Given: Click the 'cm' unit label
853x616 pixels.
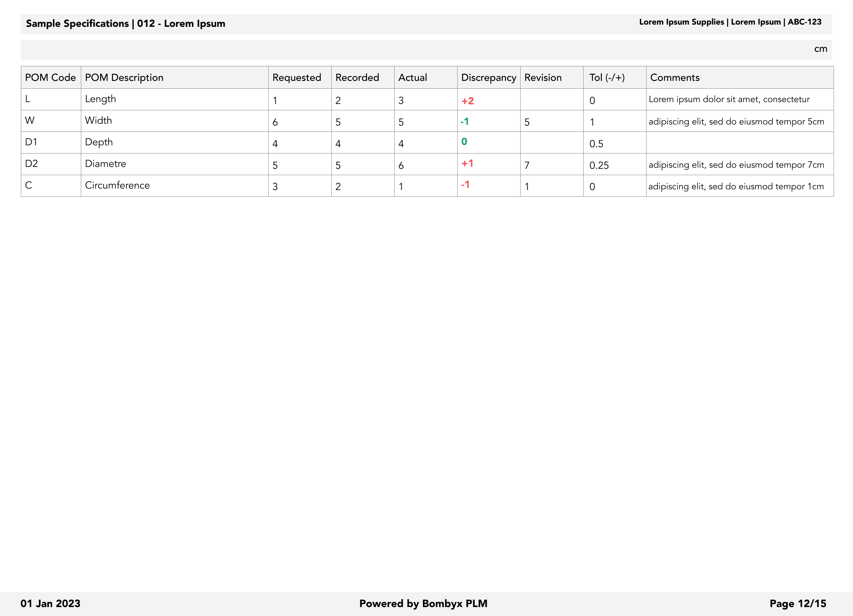Looking at the screenshot, I should pos(821,49).
